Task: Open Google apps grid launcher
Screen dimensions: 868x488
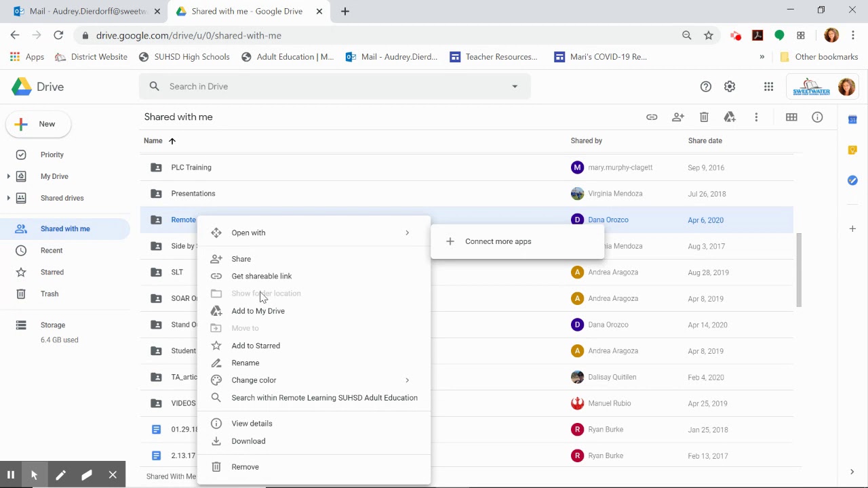Action: click(x=768, y=87)
